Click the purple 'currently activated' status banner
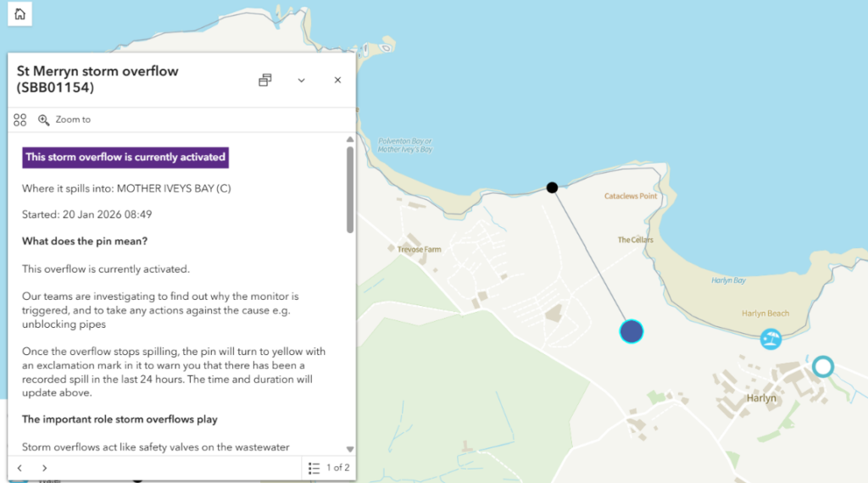Image resolution: width=868 pixels, height=483 pixels. point(125,157)
